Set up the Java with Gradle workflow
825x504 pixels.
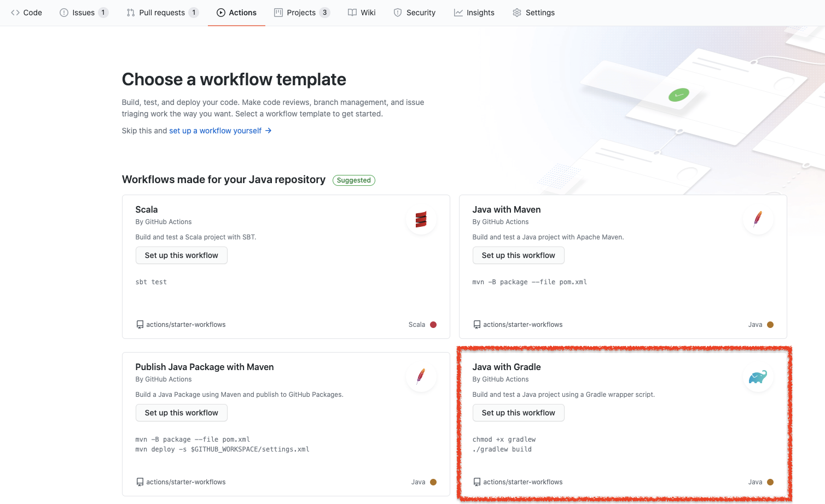click(519, 413)
